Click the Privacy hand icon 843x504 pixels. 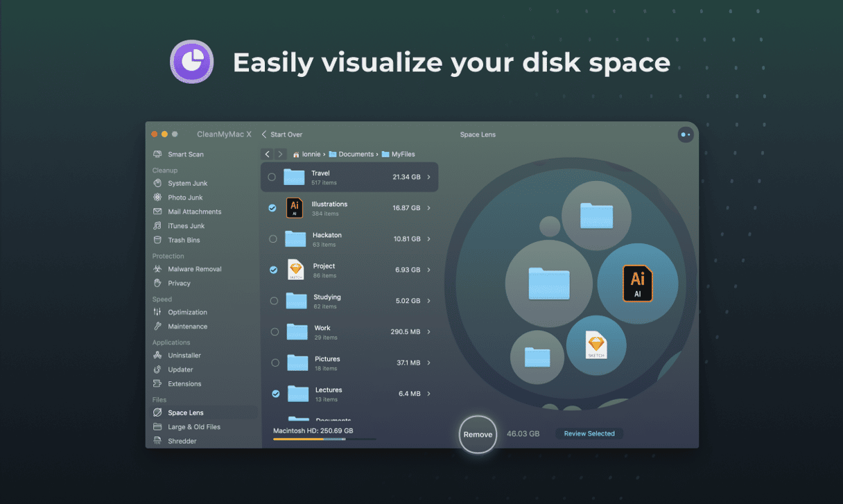click(x=157, y=284)
